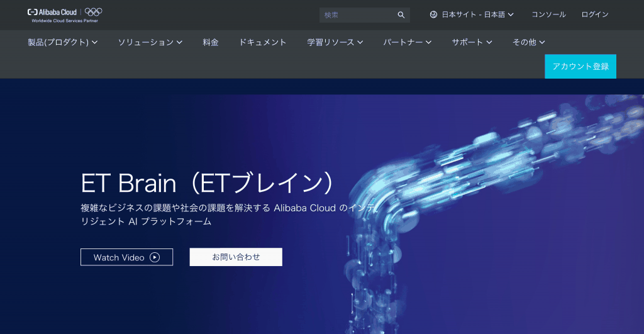The height and width of the screenshot is (334, 644).
Task: Click the ログイン link
Action: point(595,14)
